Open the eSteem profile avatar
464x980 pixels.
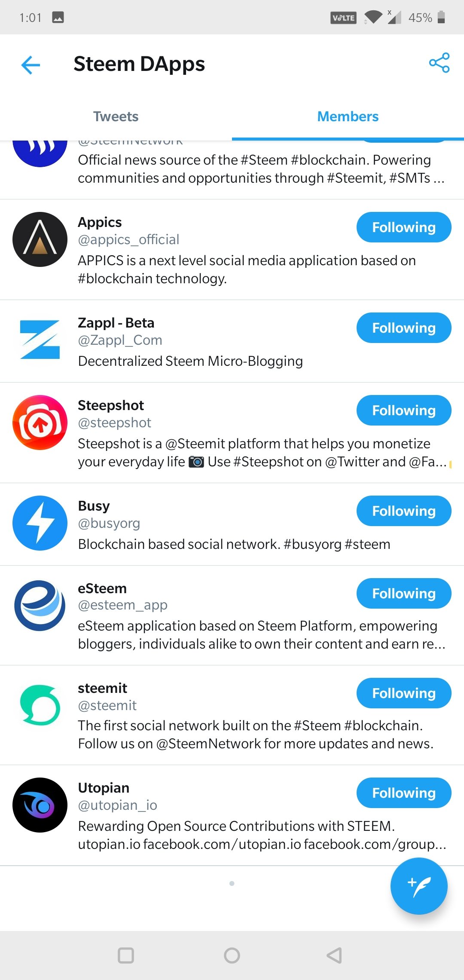click(x=40, y=606)
